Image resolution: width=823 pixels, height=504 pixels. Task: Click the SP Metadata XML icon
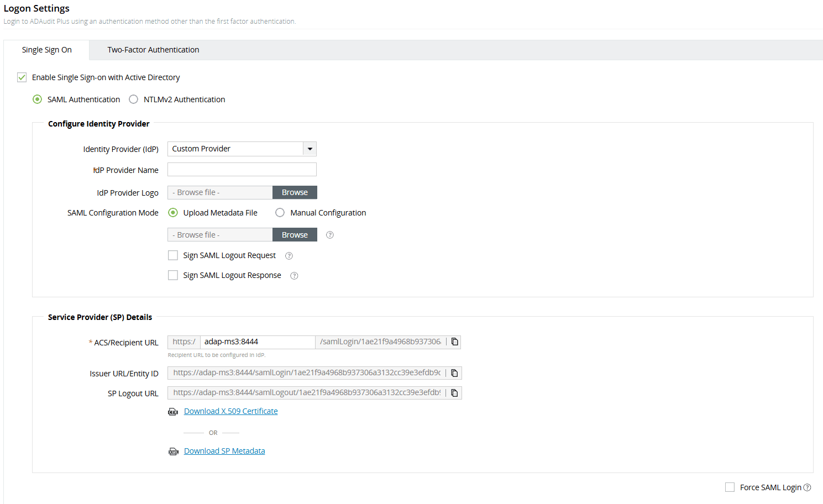[173, 452]
